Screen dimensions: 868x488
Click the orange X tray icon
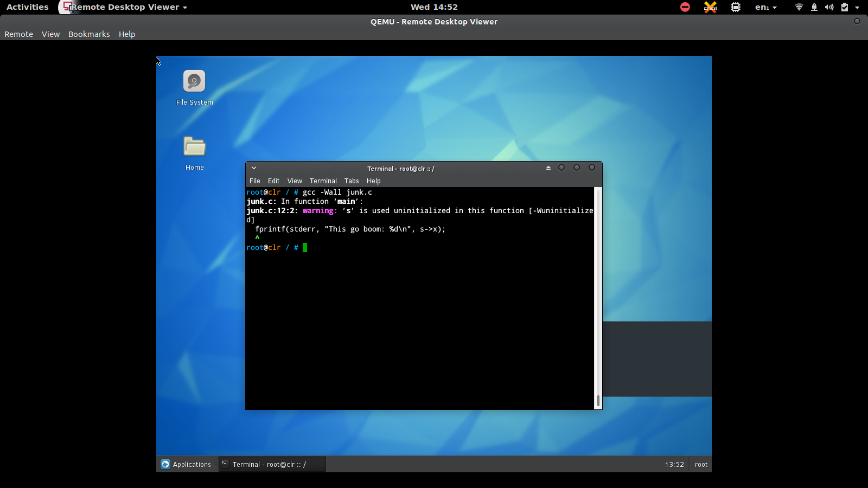pos(710,7)
